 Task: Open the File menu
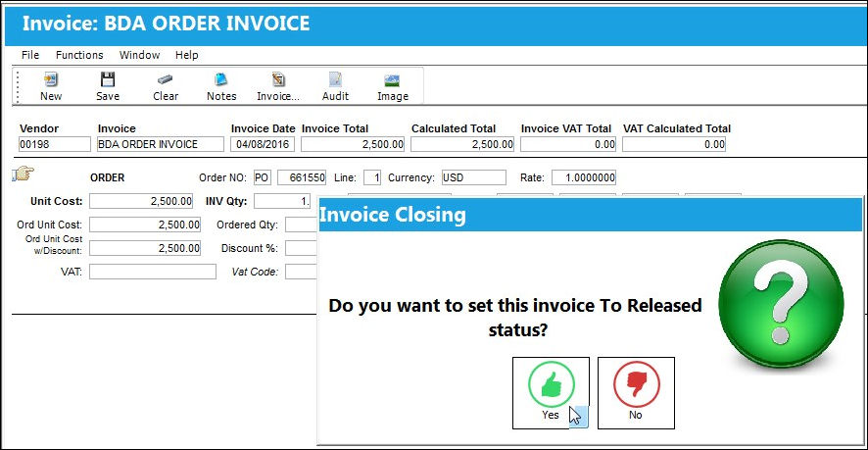tap(30, 55)
